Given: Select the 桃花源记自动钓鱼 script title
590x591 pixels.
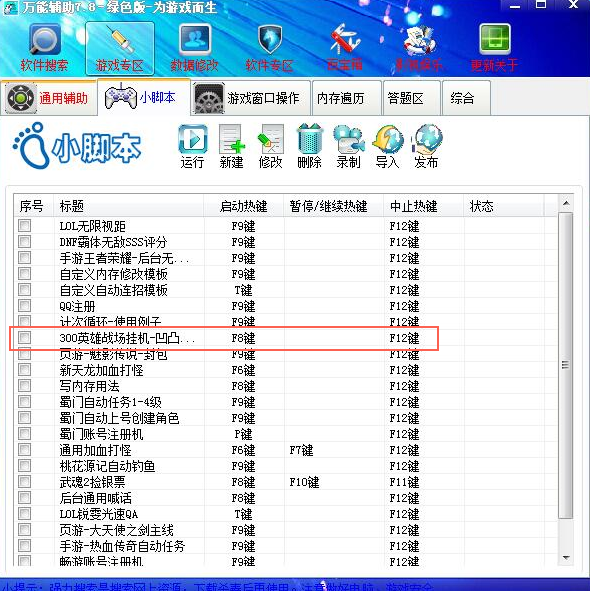Looking at the screenshot, I should [x=107, y=466].
